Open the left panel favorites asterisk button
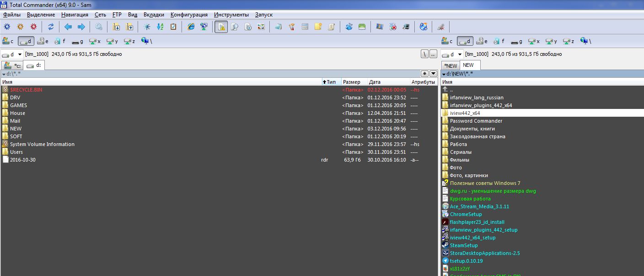644x276 pixels. (425, 73)
